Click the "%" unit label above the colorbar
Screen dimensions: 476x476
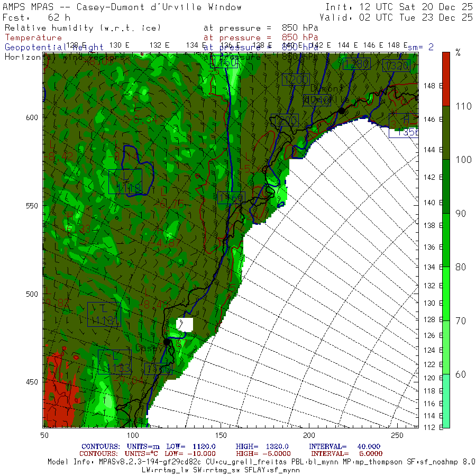(458, 52)
